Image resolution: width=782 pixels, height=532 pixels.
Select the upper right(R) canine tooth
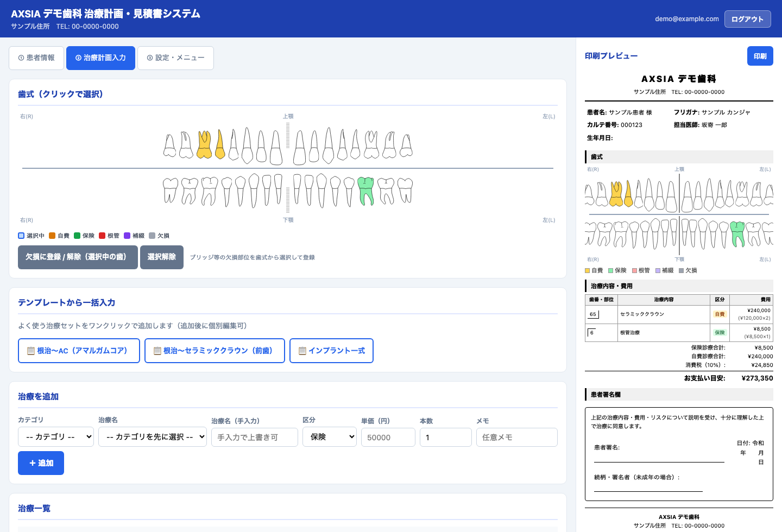(247, 145)
